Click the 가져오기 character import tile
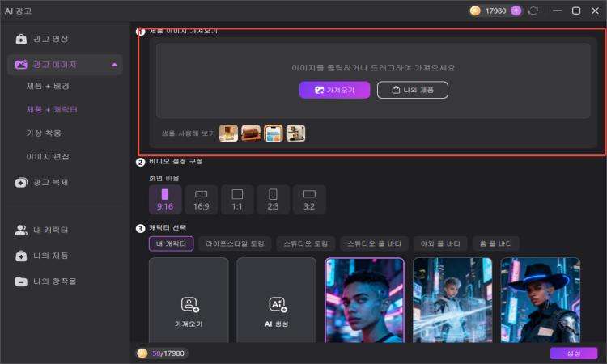The width and height of the screenshot is (607, 364). [189, 300]
